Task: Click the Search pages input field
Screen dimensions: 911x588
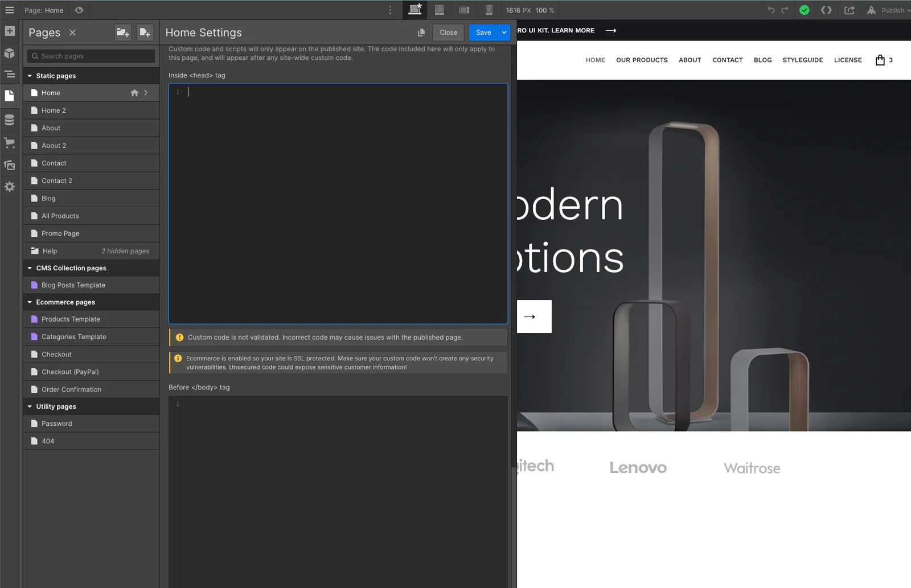Action: (91, 56)
